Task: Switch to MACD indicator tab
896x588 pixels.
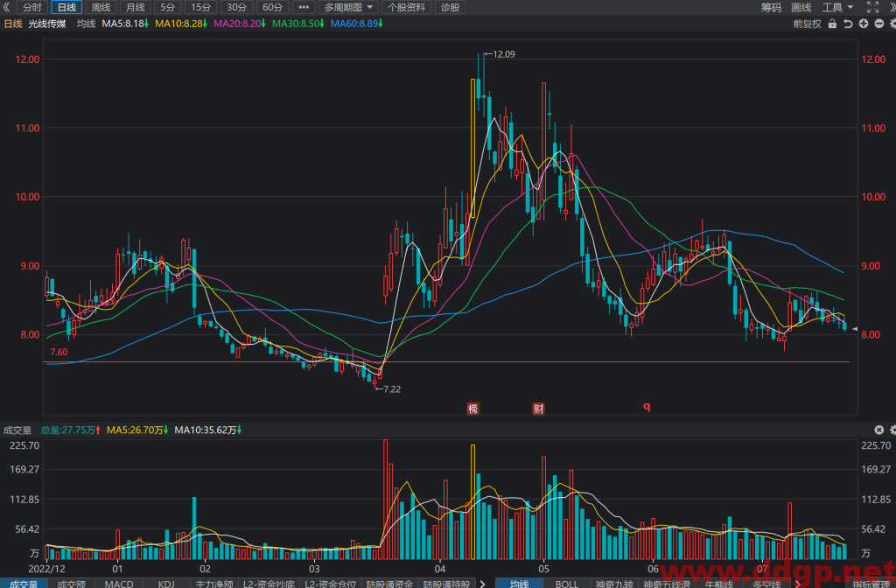Action: (x=119, y=584)
